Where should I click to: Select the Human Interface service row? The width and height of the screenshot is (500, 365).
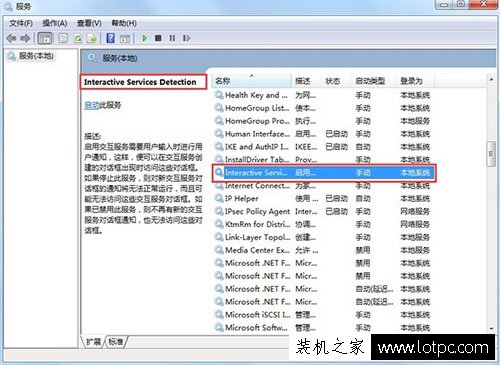[323, 134]
